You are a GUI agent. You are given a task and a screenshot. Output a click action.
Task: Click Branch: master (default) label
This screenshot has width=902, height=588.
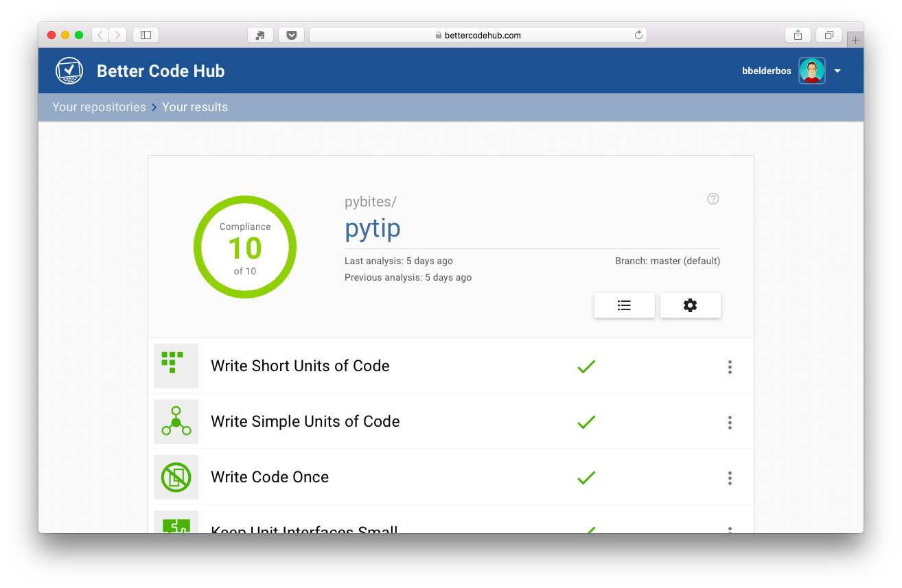[x=668, y=261]
